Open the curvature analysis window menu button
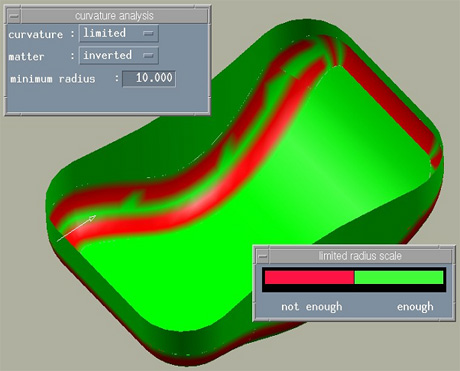 14,16
